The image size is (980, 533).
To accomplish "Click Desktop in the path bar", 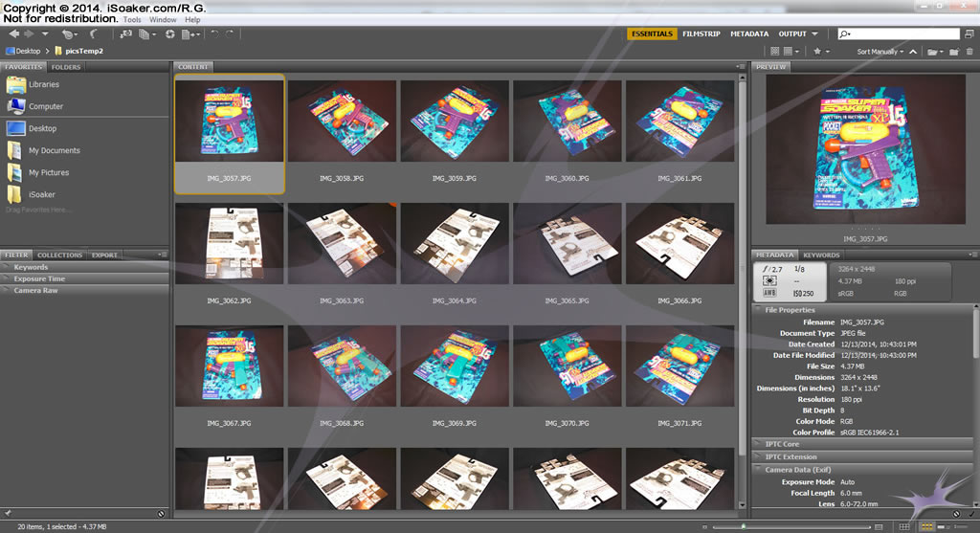I will click(x=23, y=52).
